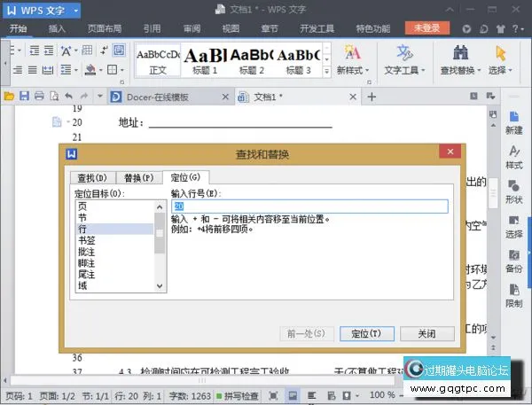The height and width of the screenshot is (405, 532).
Task: Open 形状 in the right sidebar
Action: pyautogui.click(x=513, y=192)
